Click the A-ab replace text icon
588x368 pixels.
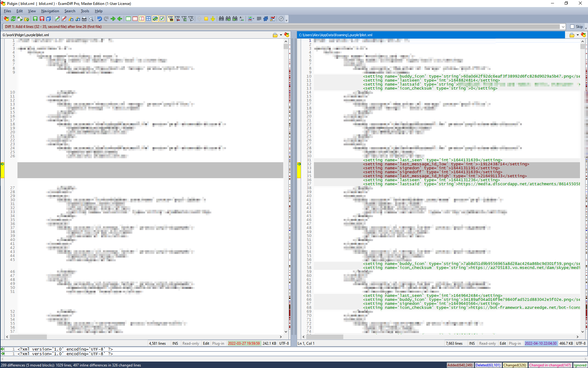(x=242, y=19)
